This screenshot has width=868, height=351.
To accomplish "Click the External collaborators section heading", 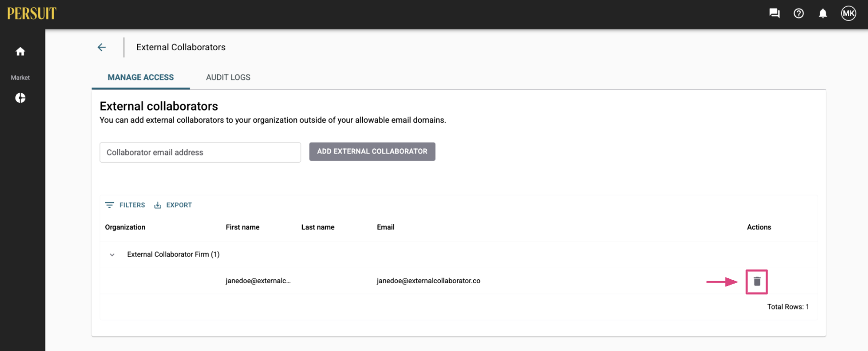I will [159, 106].
